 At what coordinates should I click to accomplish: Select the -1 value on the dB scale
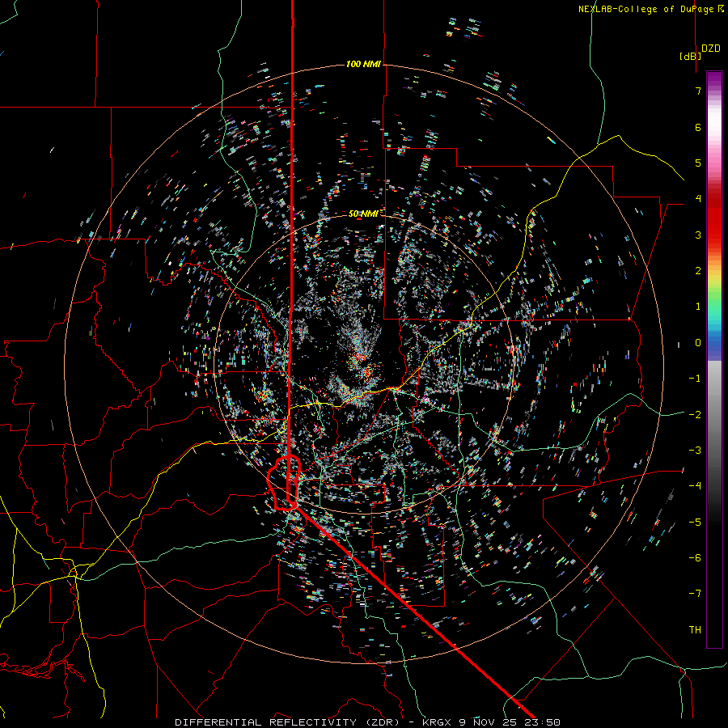coord(695,379)
